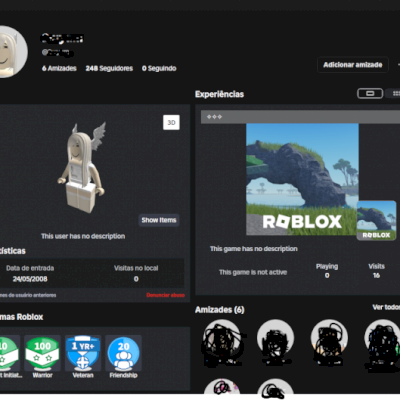Screen dimensions: 400x400
Task: Click the Warrior 100 badge icon
Action: click(42, 353)
